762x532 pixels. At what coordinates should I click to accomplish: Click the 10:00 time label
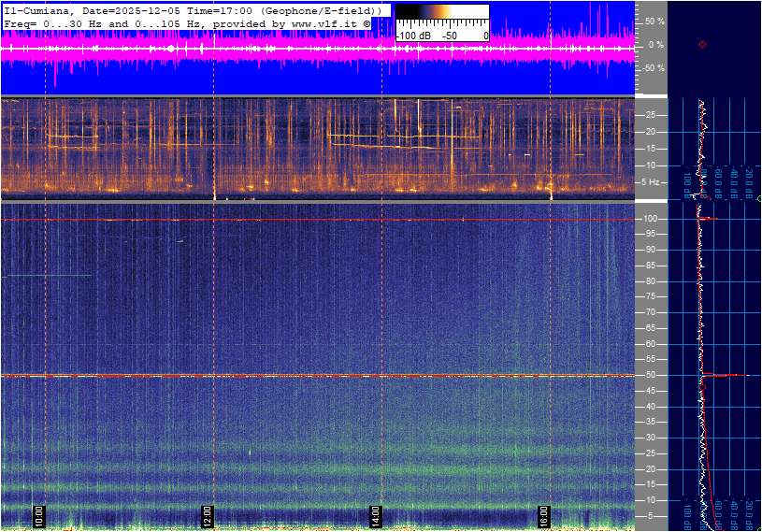click(x=38, y=515)
